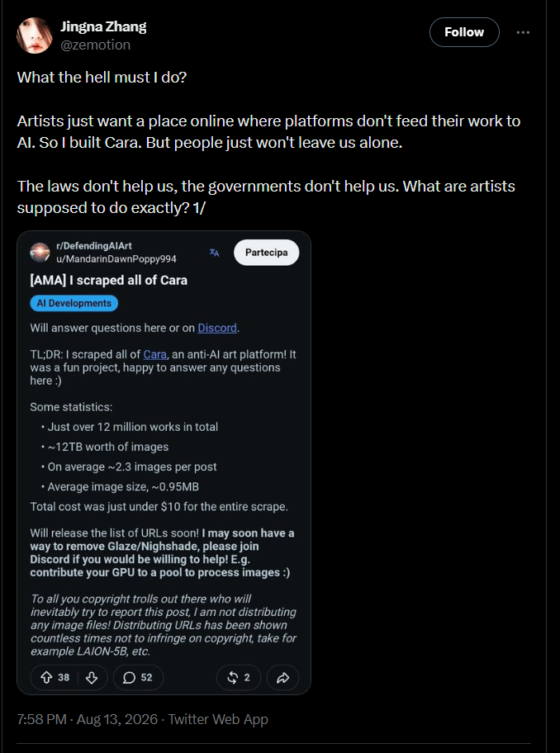560x753 pixels.
Task: Select the AI Developments flair tag
Action: (x=74, y=303)
